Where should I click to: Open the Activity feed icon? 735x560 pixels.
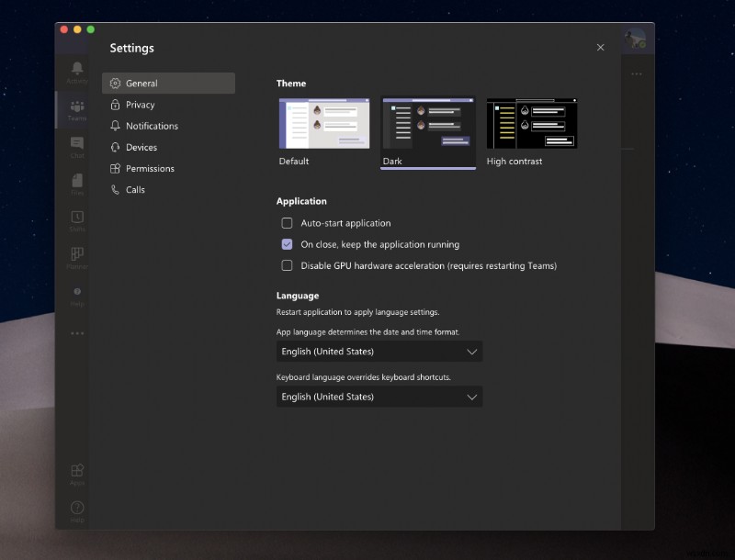click(x=77, y=73)
